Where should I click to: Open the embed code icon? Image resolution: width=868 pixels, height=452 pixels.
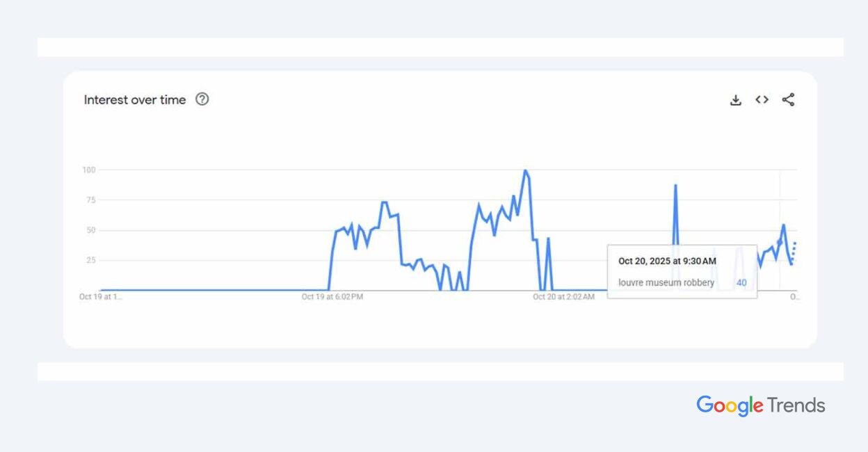pyautogui.click(x=762, y=99)
